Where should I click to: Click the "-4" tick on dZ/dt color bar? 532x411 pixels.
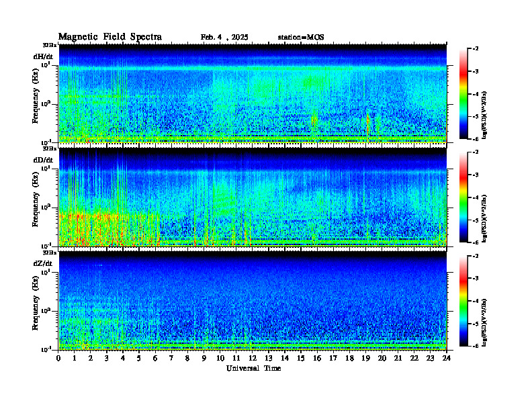tap(476, 301)
